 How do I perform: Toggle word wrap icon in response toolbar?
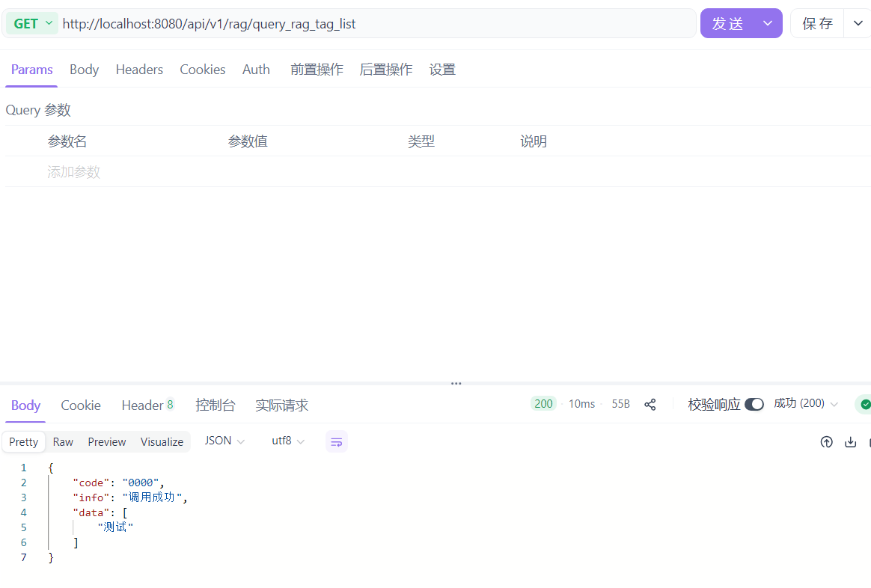click(x=337, y=442)
